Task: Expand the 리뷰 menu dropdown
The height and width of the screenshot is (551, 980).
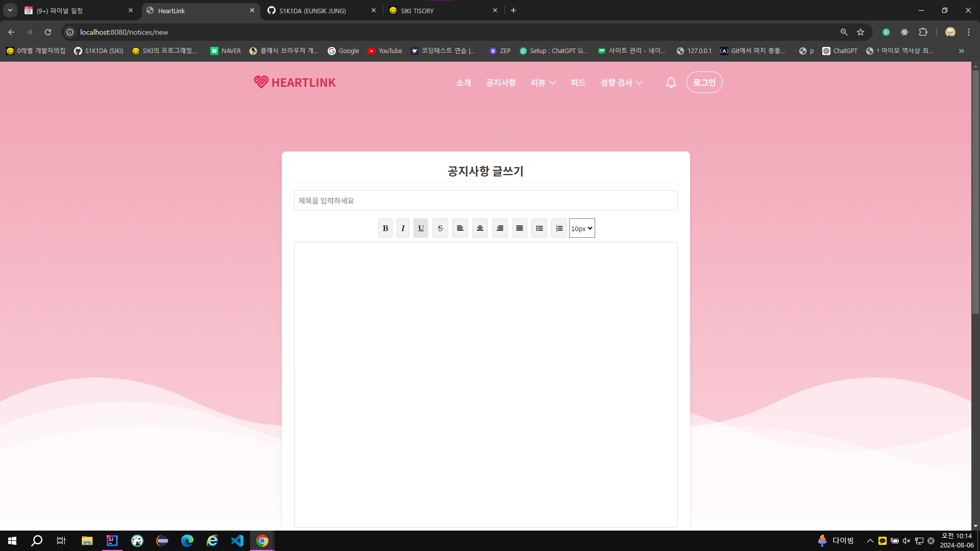Action: (x=543, y=83)
